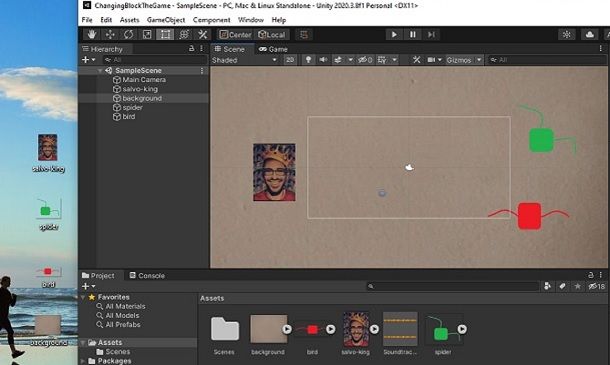Open the scene effects dropdown arrow

350,60
